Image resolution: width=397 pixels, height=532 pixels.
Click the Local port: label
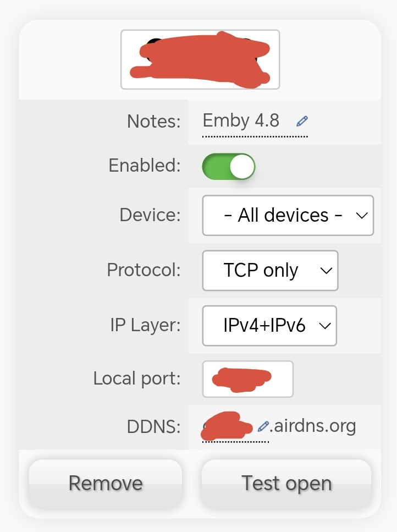pyautogui.click(x=137, y=379)
